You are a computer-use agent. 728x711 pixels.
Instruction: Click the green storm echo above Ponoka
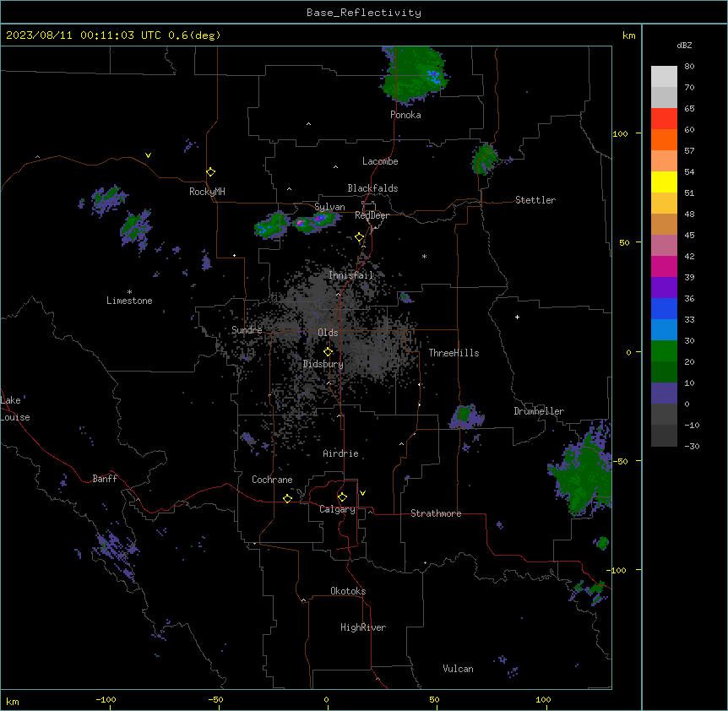pos(413,74)
